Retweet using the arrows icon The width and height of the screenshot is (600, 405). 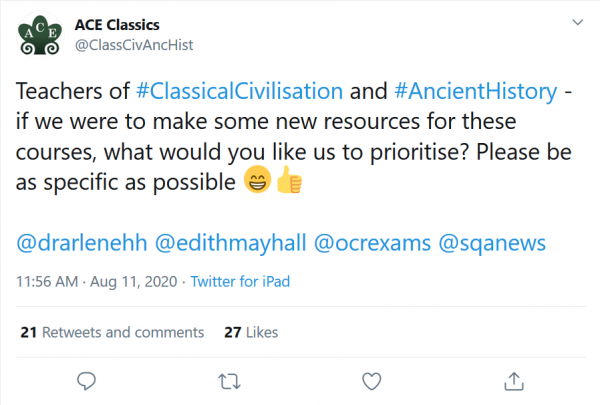(229, 382)
